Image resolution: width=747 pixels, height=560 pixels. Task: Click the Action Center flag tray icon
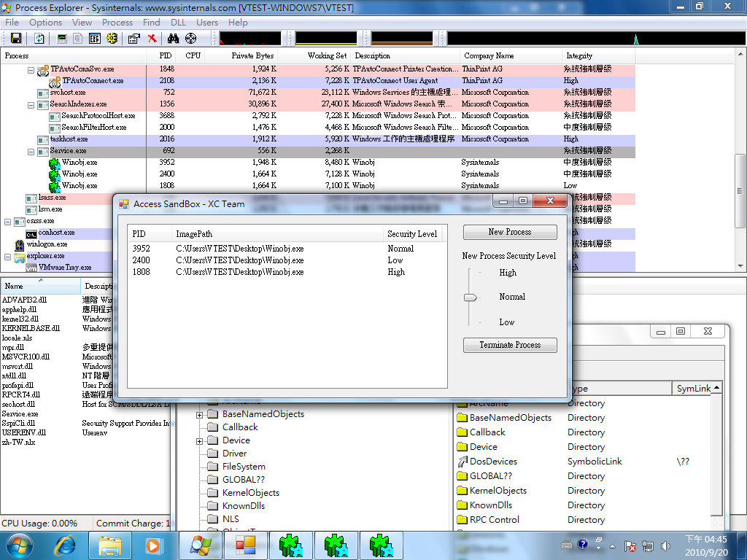[x=630, y=545]
